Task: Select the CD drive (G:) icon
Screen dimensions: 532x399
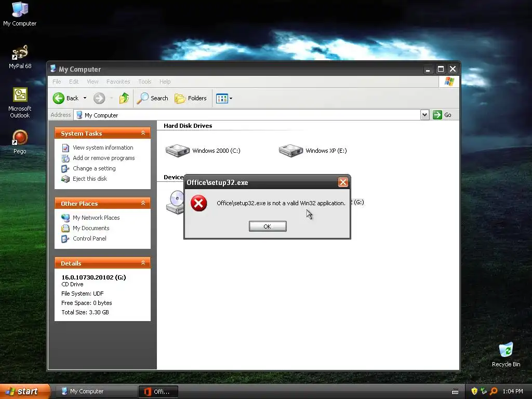Action: pos(175,202)
